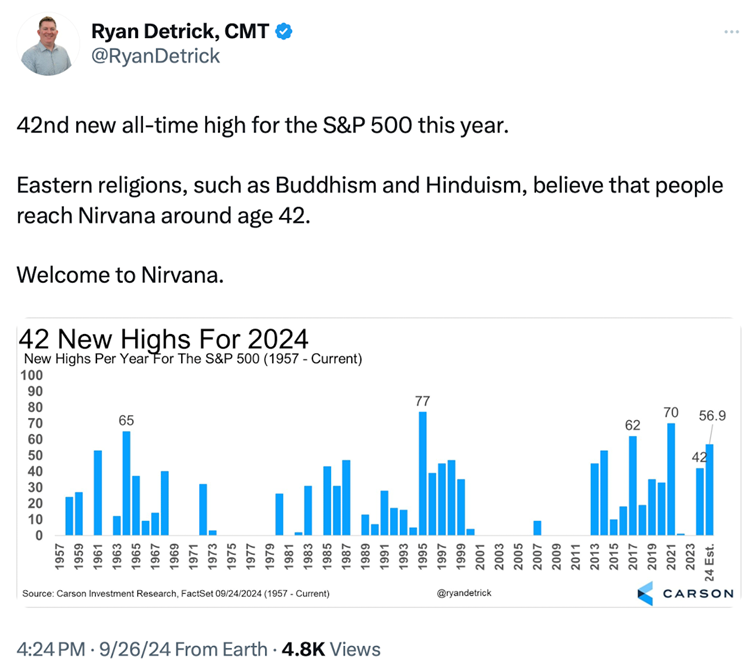Click the 2023 bar labeled 42

point(700,502)
